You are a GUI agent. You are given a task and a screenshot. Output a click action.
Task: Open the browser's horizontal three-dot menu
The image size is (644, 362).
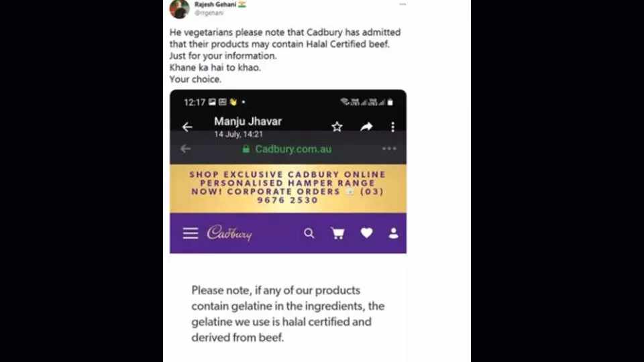click(389, 149)
